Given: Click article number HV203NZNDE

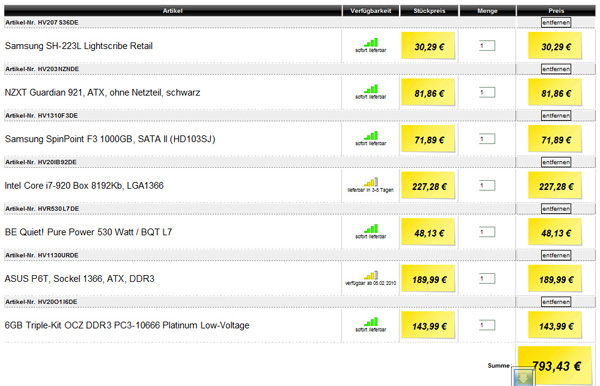Looking at the screenshot, I should click(x=58, y=69).
